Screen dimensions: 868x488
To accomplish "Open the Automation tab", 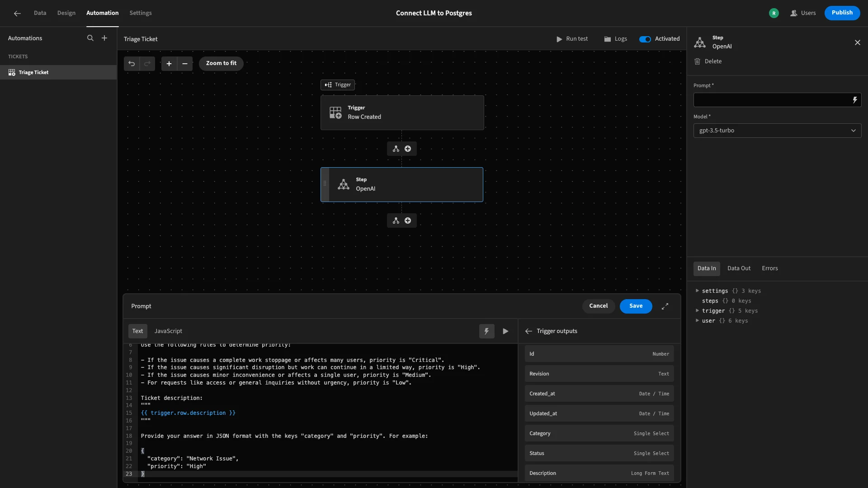I will tap(103, 13).
